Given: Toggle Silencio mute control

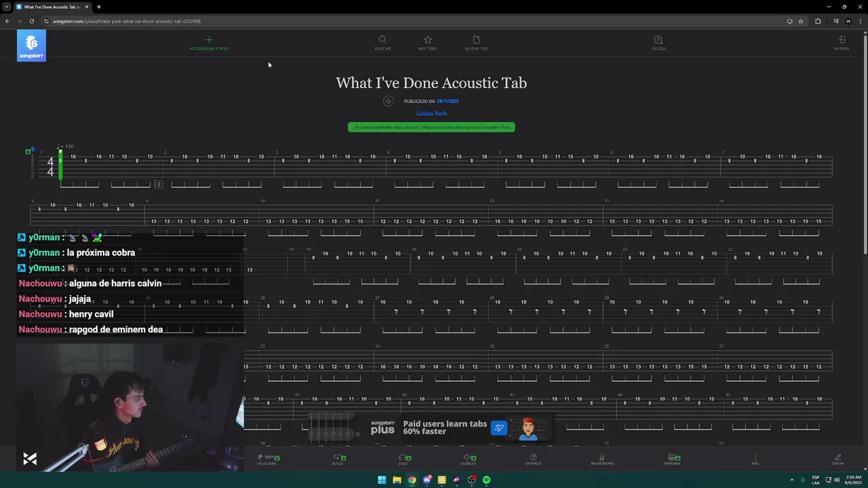Looking at the screenshot, I should pyautogui.click(x=468, y=459).
